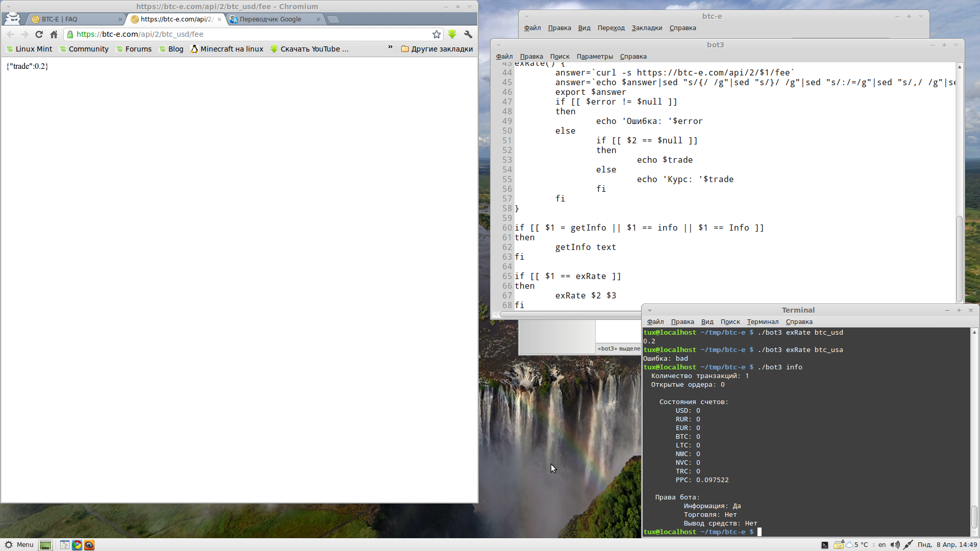This screenshot has width=980, height=551.
Task: Open the volume control in tray
Action: tap(895, 545)
